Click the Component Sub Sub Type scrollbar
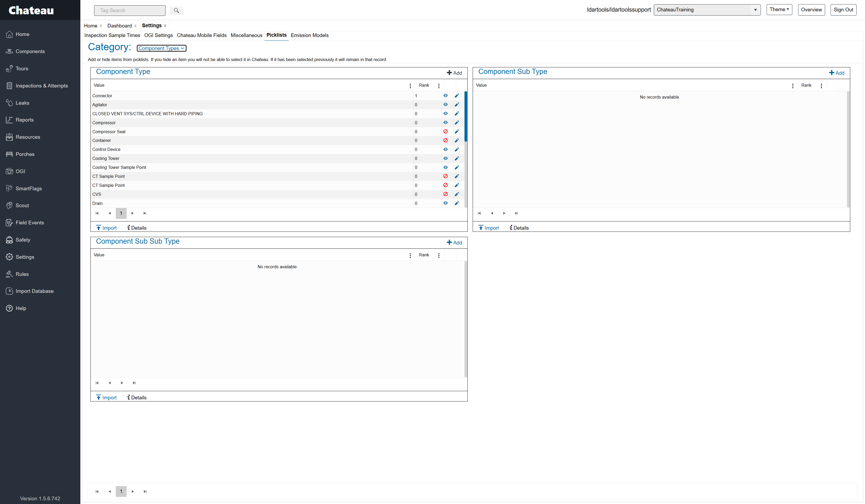 tap(466, 319)
